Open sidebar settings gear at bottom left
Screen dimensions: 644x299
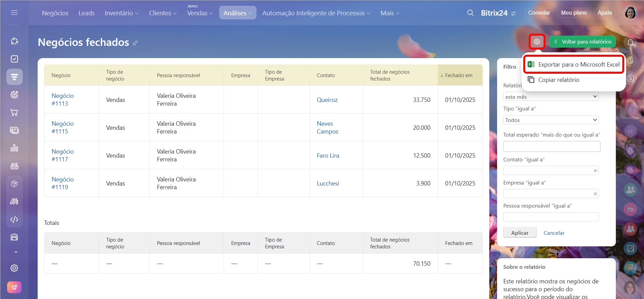14,268
